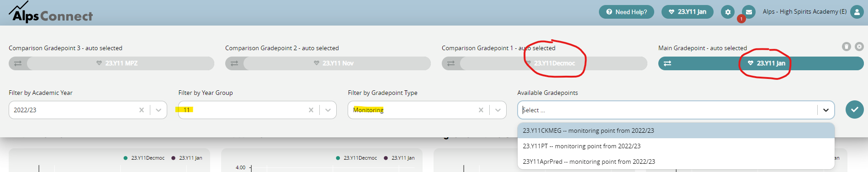868x172 pixels.
Task: Swap Comparison Gradepoint 1 arrows icon
Action: tap(451, 63)
